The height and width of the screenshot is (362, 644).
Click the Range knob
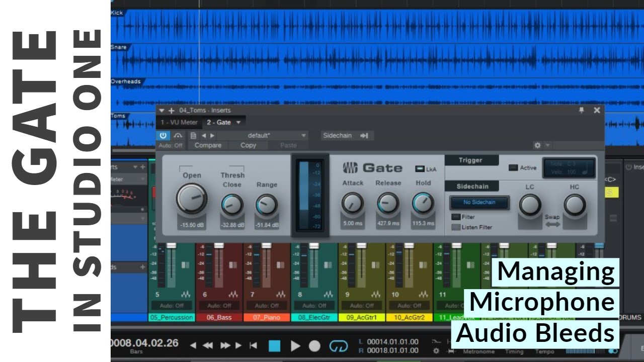pos(267,205)
